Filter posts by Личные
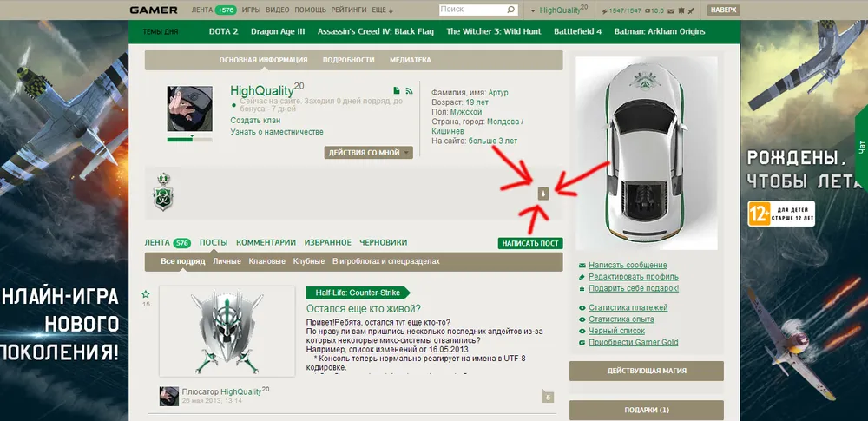868x421 pixels. [227, 261]
